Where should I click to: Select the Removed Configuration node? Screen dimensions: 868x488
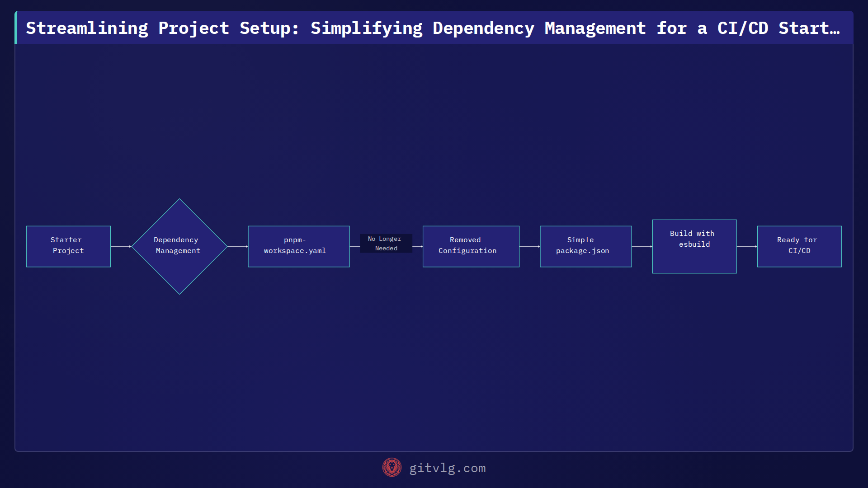[x=471, y=246]
